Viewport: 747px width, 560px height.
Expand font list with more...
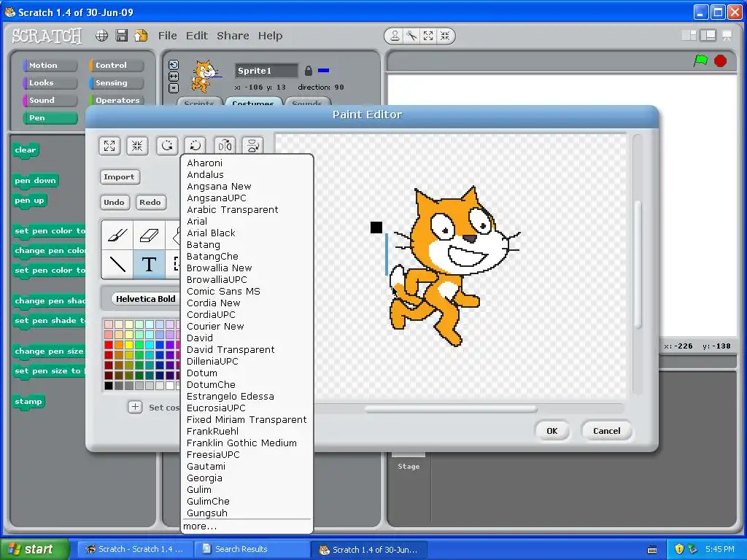click(200, 526)
